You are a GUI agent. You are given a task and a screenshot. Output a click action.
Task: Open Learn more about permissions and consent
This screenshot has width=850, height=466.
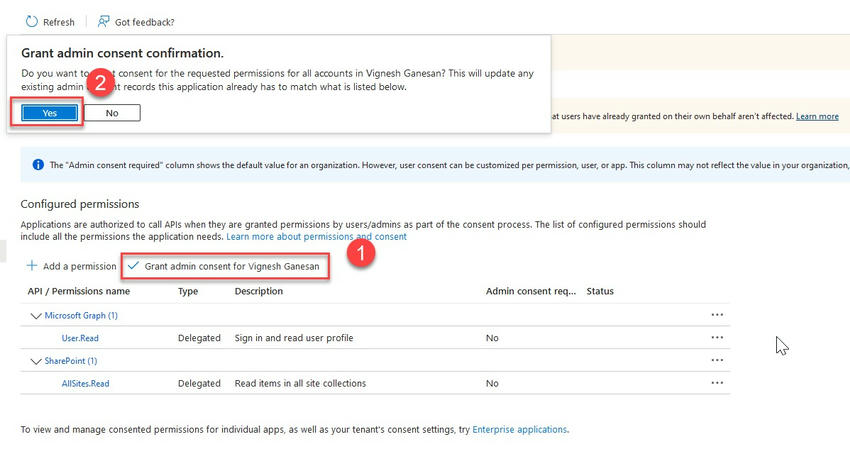click(x=316, y=237)
